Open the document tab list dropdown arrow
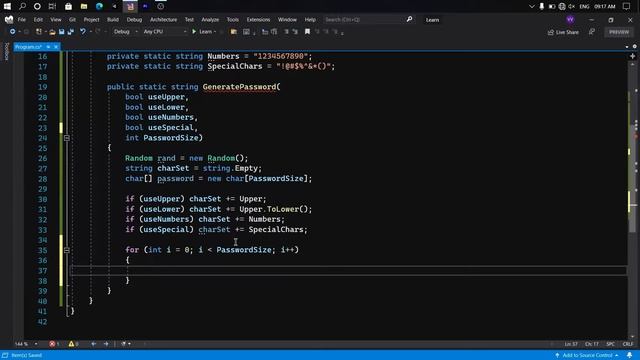 click(627, 47)
